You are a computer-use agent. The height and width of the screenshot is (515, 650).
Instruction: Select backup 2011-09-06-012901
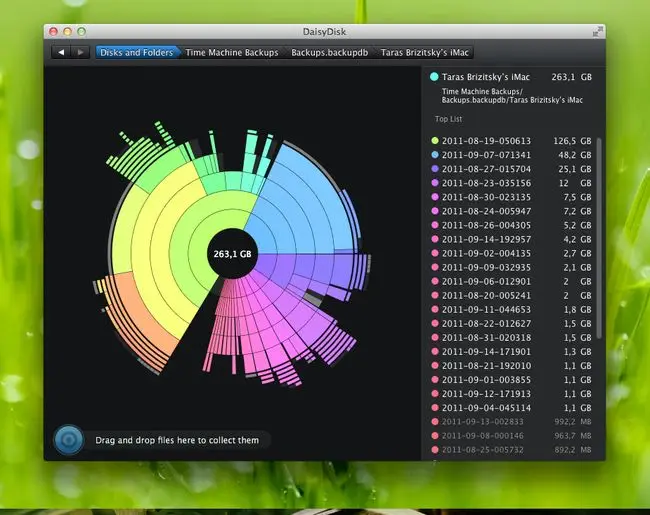pyautogui.click(x=512, y=282)
